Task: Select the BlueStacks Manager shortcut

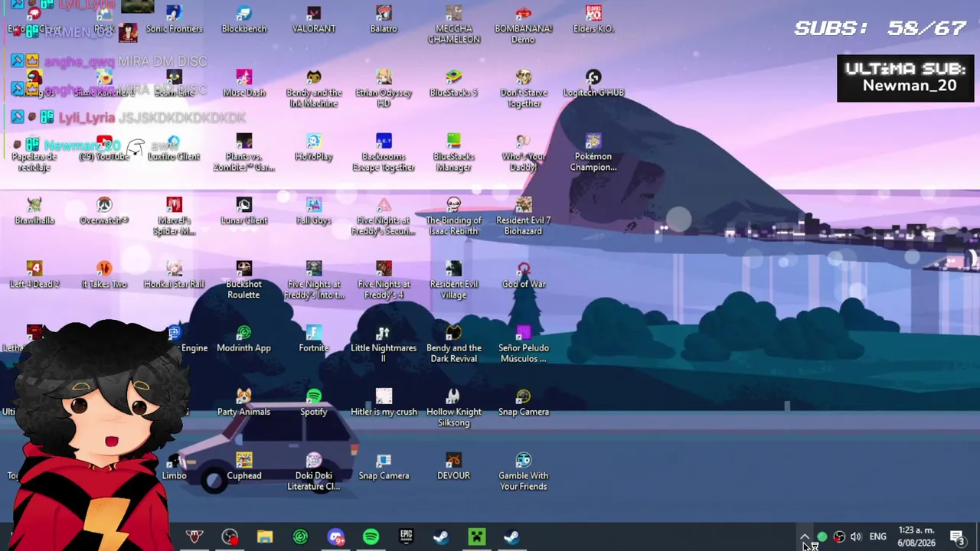Action: coord(454,152)
